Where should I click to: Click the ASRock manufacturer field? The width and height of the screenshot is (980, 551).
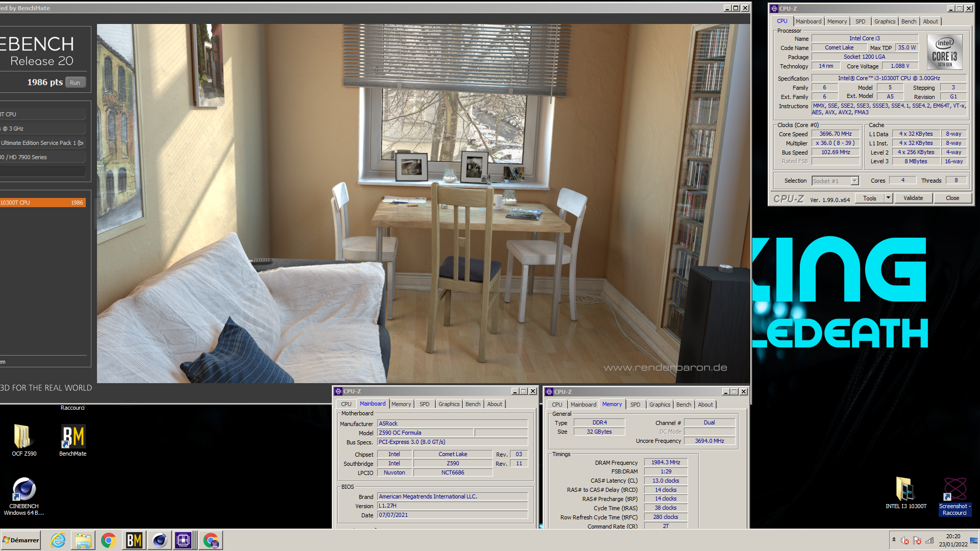click(452, 423)
